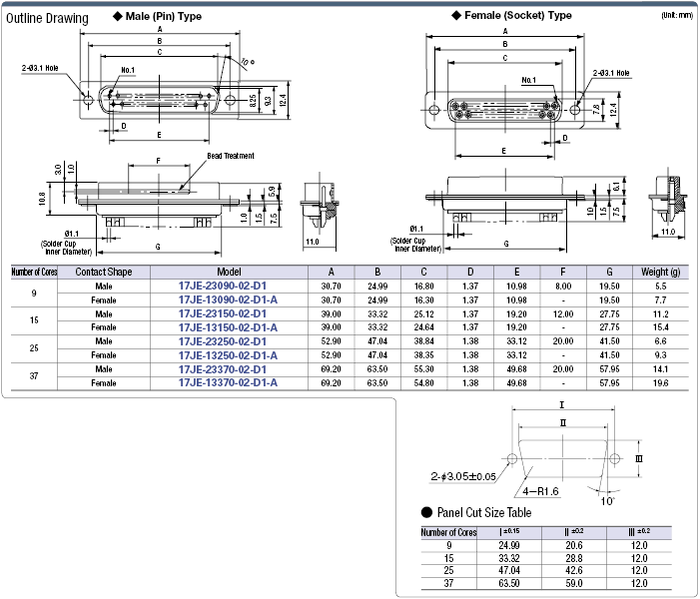
Task: Click the value 38.35 in column C
Action: tap(423, 355)
